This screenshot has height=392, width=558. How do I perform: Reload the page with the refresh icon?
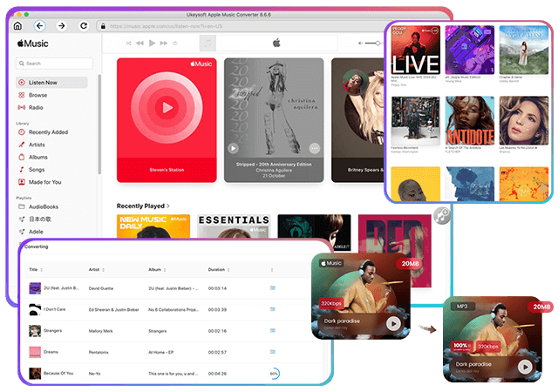[84, 26]
